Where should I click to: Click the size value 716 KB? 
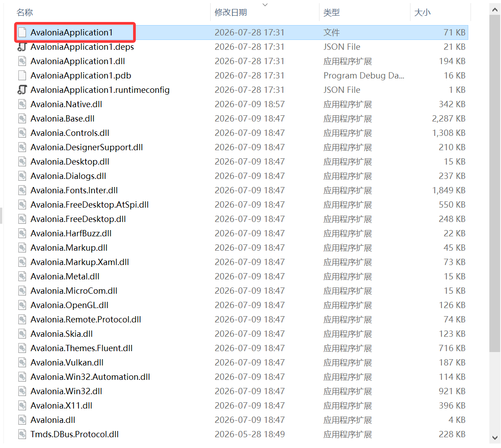(452, 348)
